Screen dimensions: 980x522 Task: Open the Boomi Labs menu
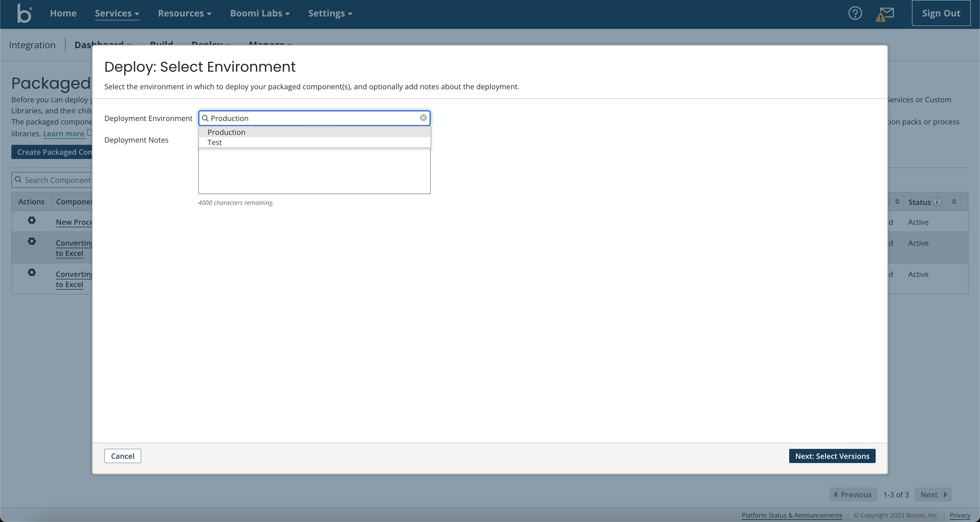(260, 13)
